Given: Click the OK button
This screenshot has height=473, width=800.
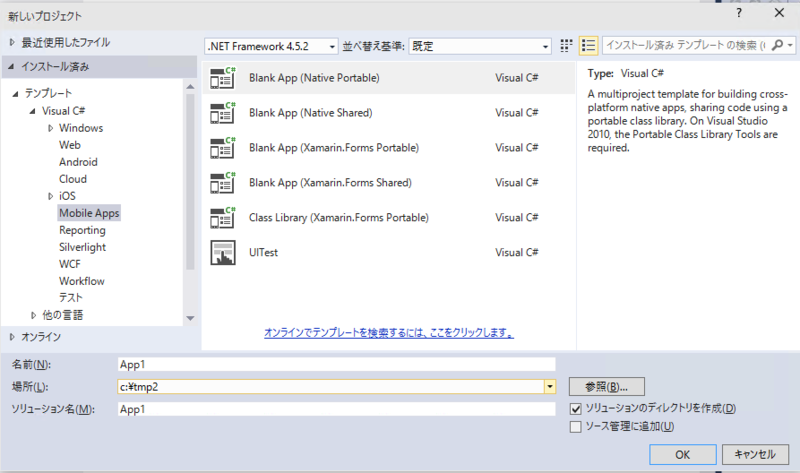Looking at the screenshot, I should point(683,455).
